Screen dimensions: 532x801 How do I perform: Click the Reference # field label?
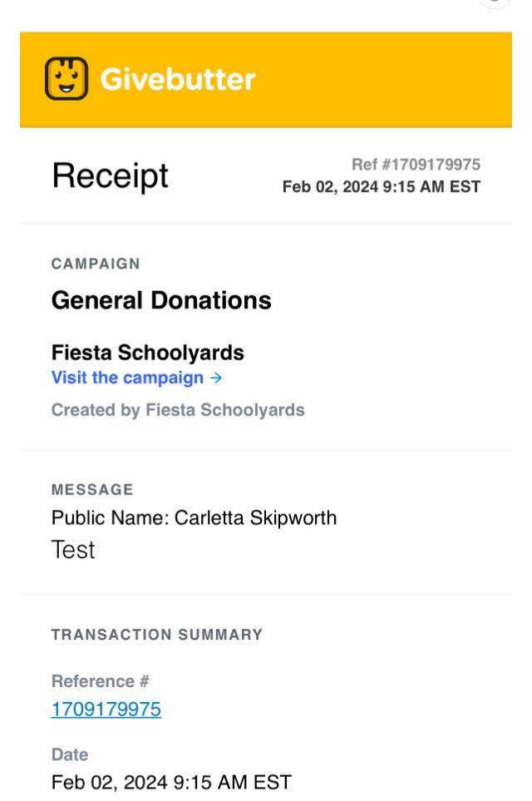point(100,681)
